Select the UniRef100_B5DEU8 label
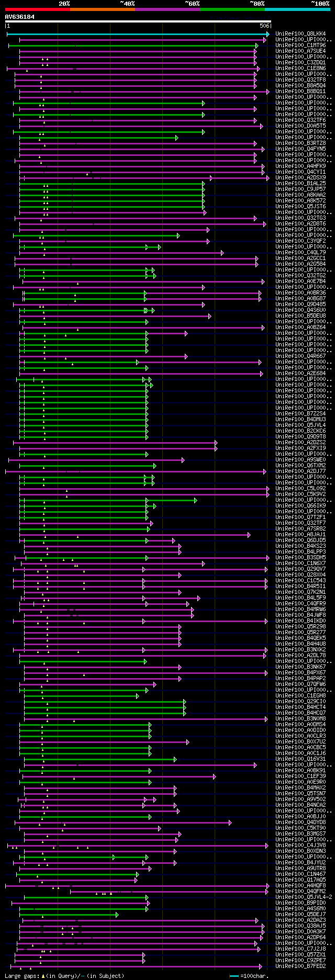The height and width of the screenshot is (980, 335). pos(300,316)
